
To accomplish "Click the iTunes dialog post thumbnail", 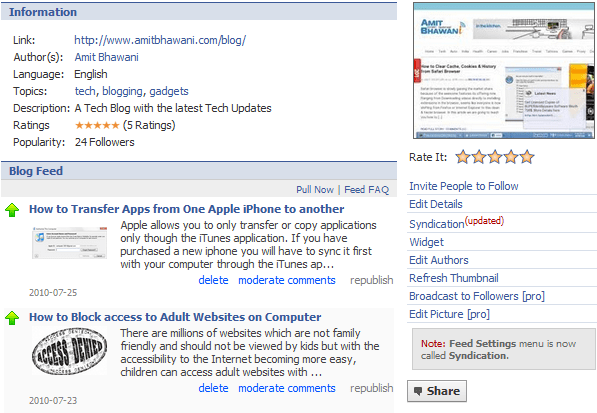I will (70, 243).
